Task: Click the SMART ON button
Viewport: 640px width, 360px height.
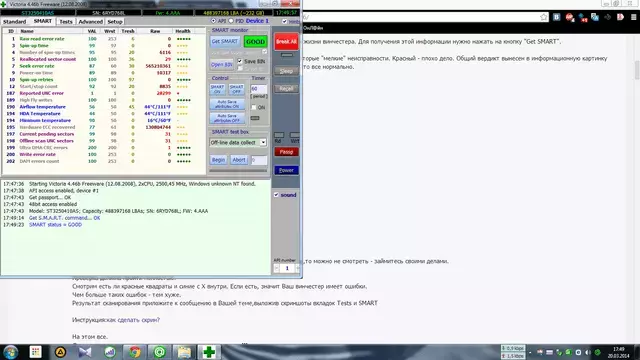Action: [x=217, y=89]
